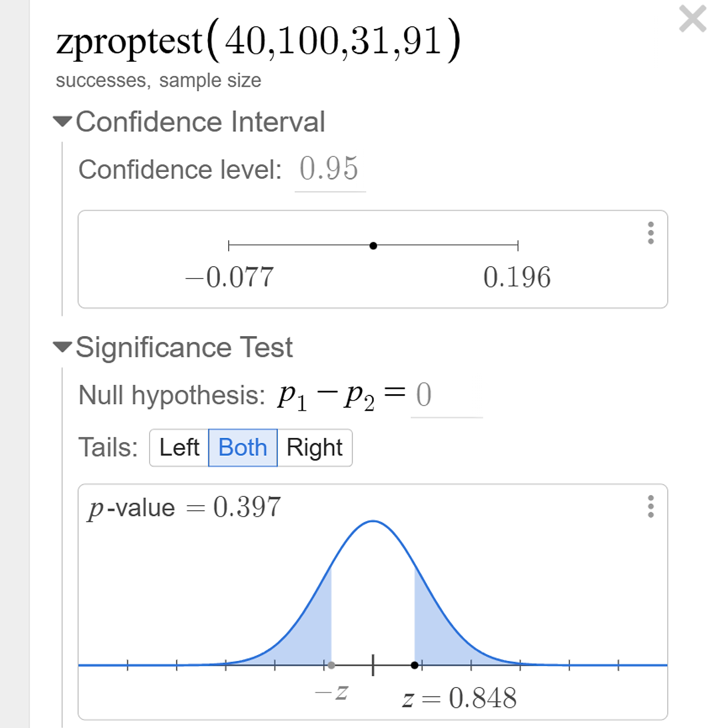Close the zproptest panel with the X

pyautogui.click(x=692, y=19)
